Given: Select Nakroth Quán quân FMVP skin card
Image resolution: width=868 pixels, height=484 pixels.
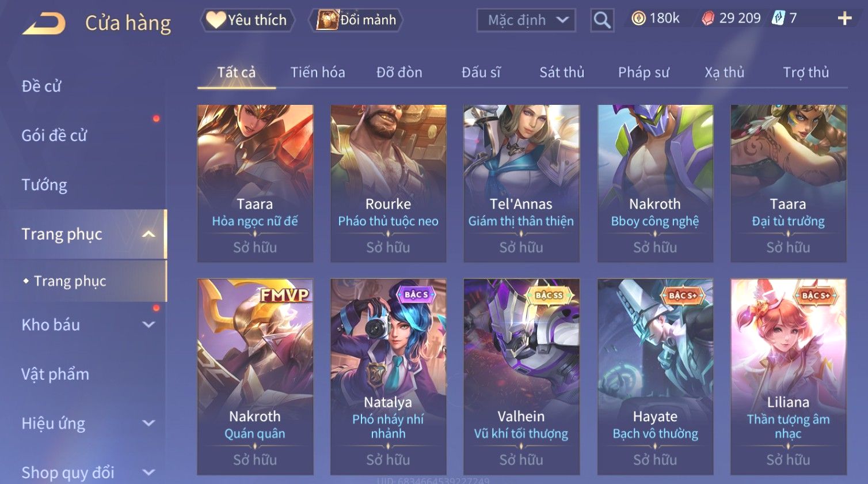Looking at the screenshot, I should coord(255,377).
